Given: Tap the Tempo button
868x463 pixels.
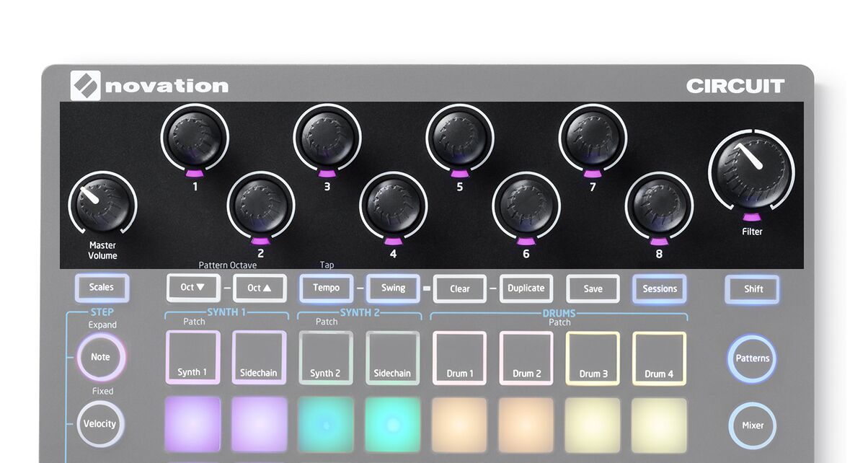Looking at the screenshot, I should pos(327,288).
